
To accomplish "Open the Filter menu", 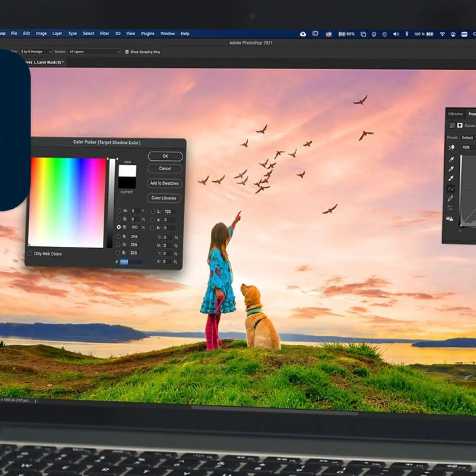I will click(105, 34).
